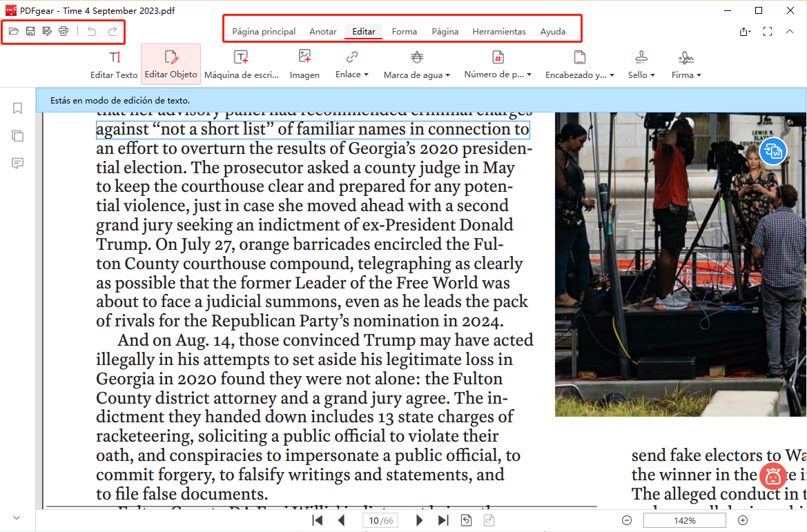Viewport: 807px width, 532px height.
Task: Open the comments panel icon
Action: pos(17,163)
